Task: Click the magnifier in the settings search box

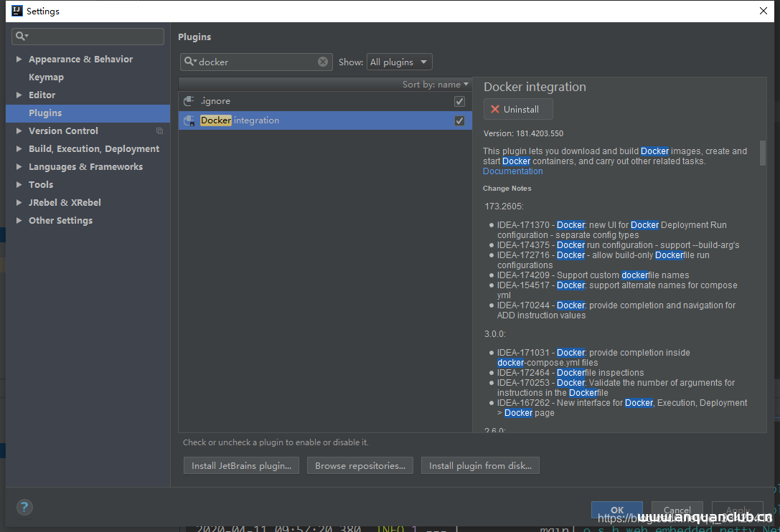Action: [22, 36]
